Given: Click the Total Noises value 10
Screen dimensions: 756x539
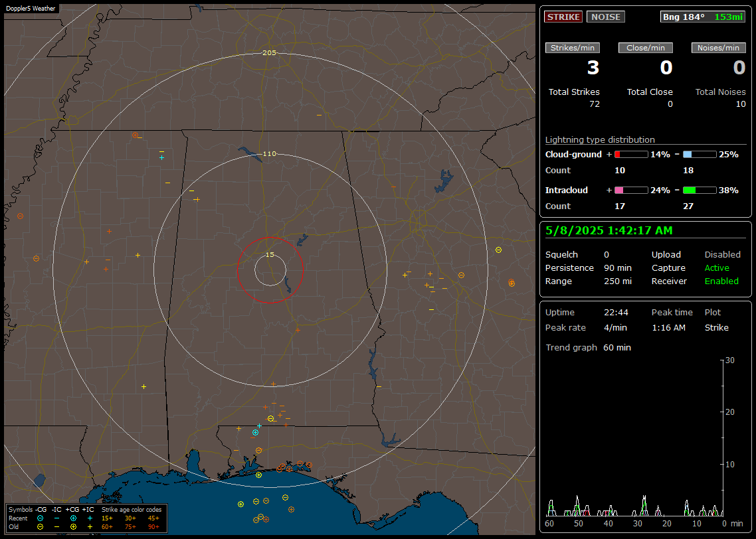Looking at the screenshot, I should click(741, 104).
